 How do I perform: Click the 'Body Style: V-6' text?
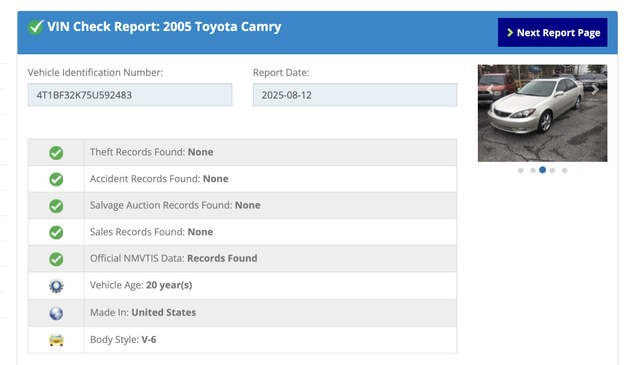point(123,339)
